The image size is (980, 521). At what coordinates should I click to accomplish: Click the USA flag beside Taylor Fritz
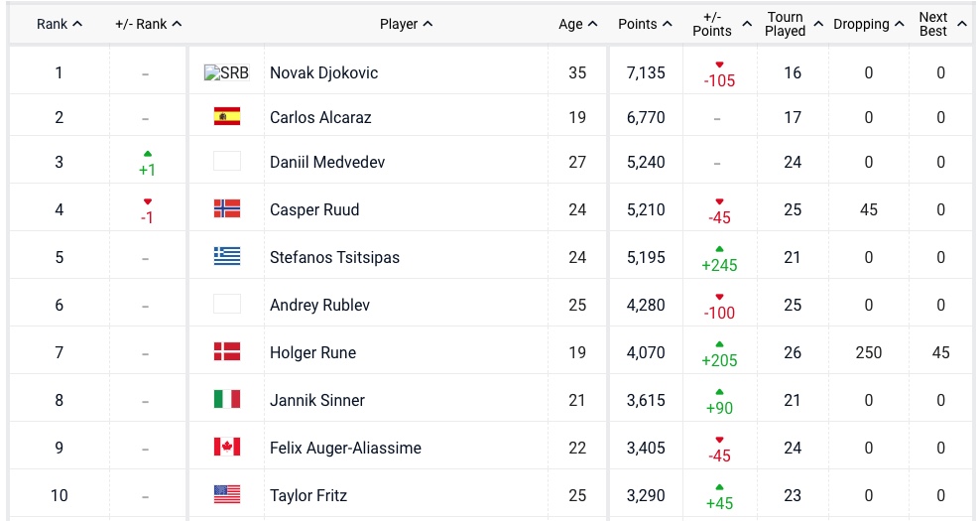[226, 494]
